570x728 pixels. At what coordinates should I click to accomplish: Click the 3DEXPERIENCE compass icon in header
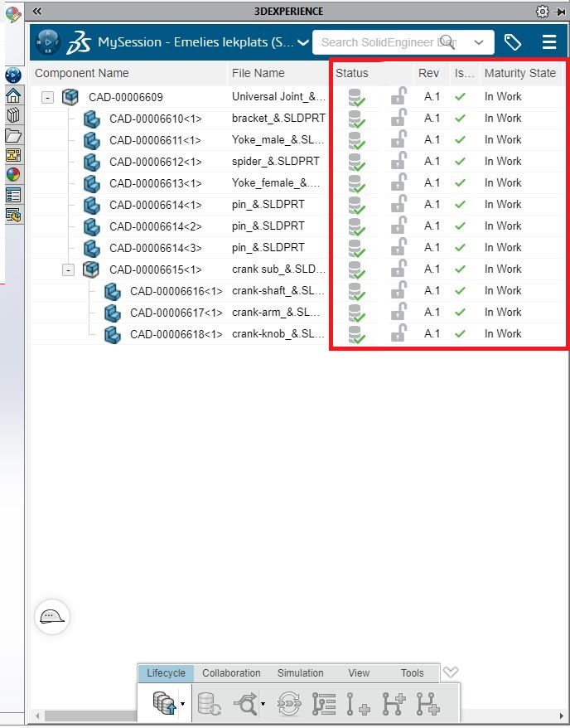pos(49,41)
